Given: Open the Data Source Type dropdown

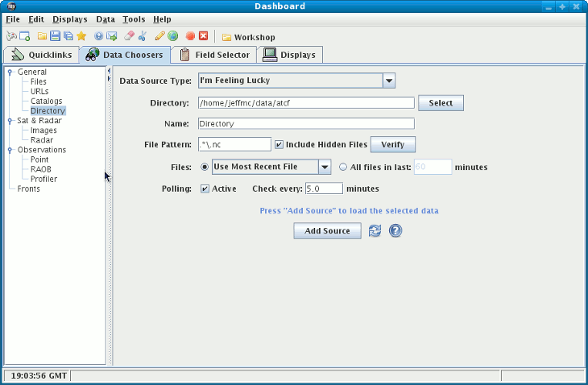Looking at the screenshot, I should (388, 81).
